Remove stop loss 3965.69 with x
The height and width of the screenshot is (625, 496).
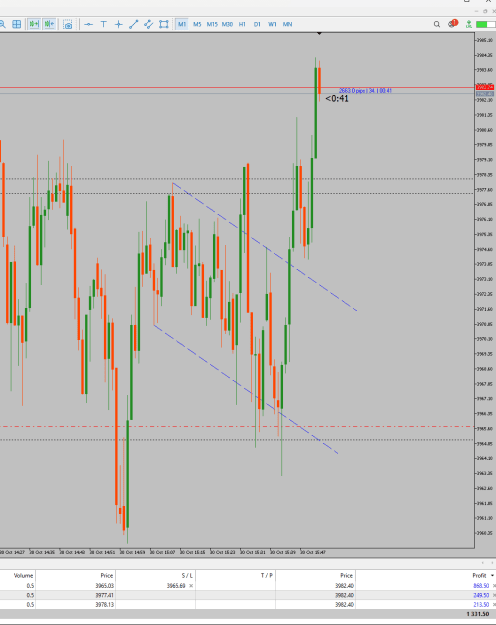click(191, 586)
